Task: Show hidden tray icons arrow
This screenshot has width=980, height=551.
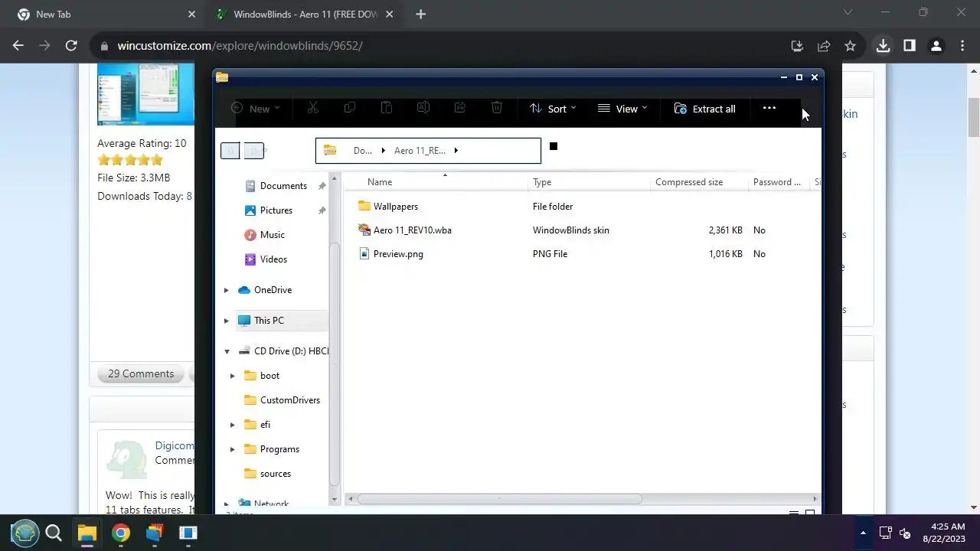Action: click(864, 533)
